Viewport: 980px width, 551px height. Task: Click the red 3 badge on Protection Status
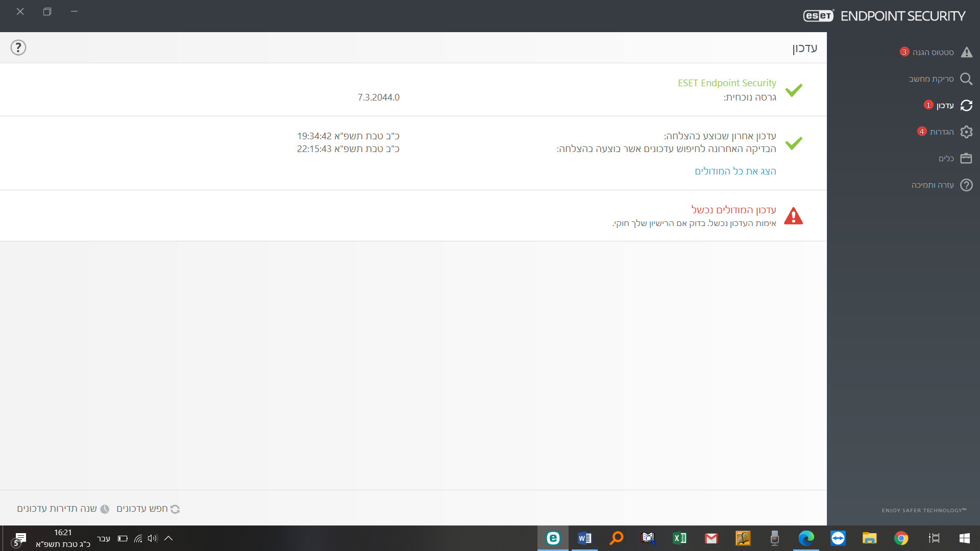pos(904,52)
